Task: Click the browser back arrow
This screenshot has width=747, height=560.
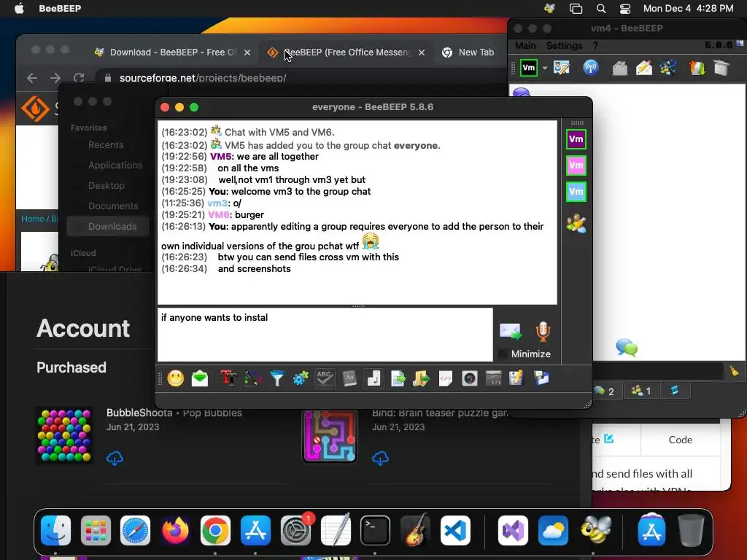Action: point(32,77)
